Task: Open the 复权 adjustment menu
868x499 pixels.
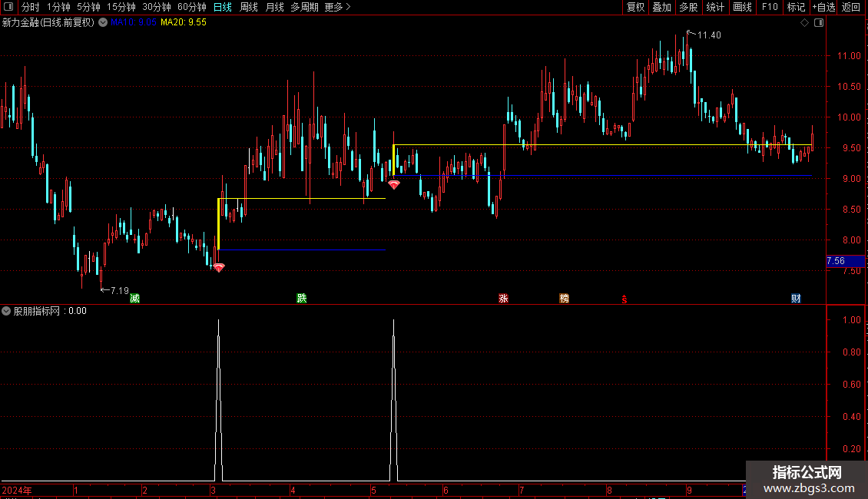Action: (635, 7)
